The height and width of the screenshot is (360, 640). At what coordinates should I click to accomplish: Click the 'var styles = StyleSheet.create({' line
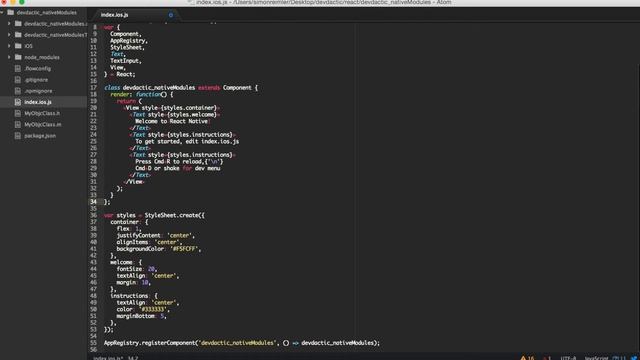[154, 215]
